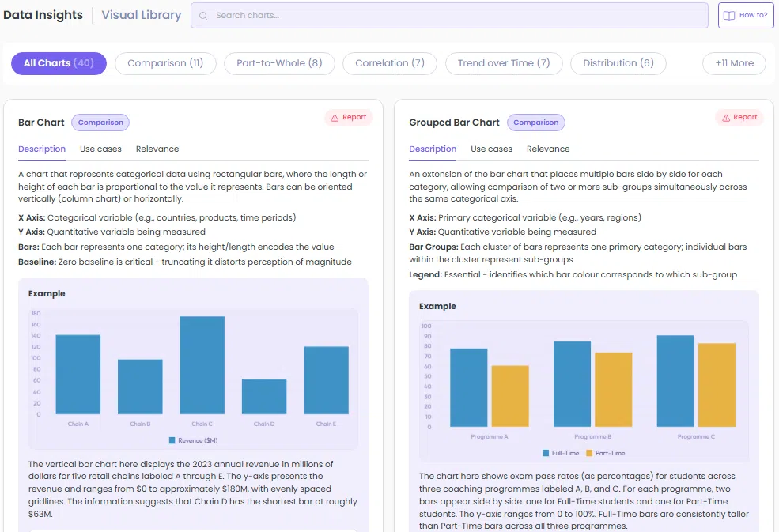Select the All Charts (40) filter
The height and width of the screenshot is (532, 779).
(x=59, y=63)
